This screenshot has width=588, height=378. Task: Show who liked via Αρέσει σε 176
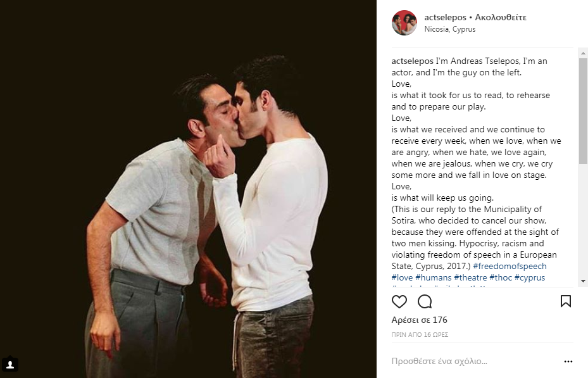point(419,320)
